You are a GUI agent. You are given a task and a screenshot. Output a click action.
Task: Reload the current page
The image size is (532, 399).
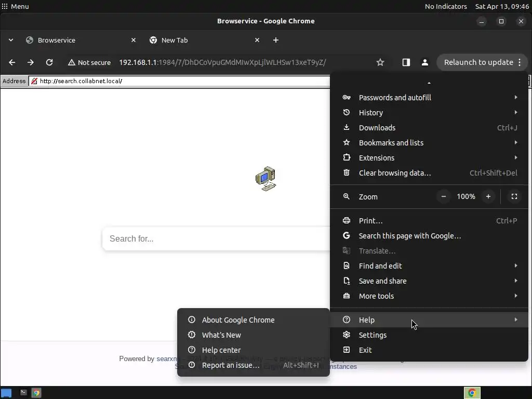pos(49,62)
